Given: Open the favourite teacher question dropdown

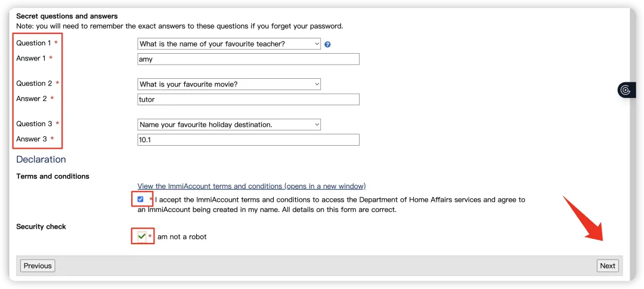Looking at the screenshot, I should pyautogui.click(x=229, y=44).
